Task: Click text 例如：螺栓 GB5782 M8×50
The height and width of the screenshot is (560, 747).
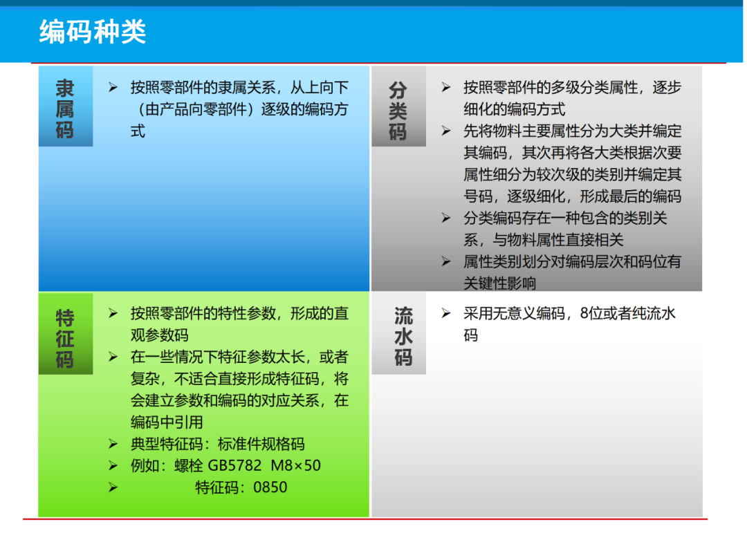Action: click(225, 466)
